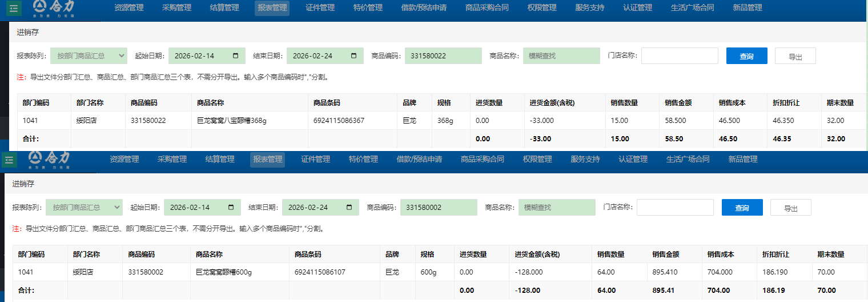
Task: Open 采购管理 in the upper navigation bar
Action: coord(176,8)
